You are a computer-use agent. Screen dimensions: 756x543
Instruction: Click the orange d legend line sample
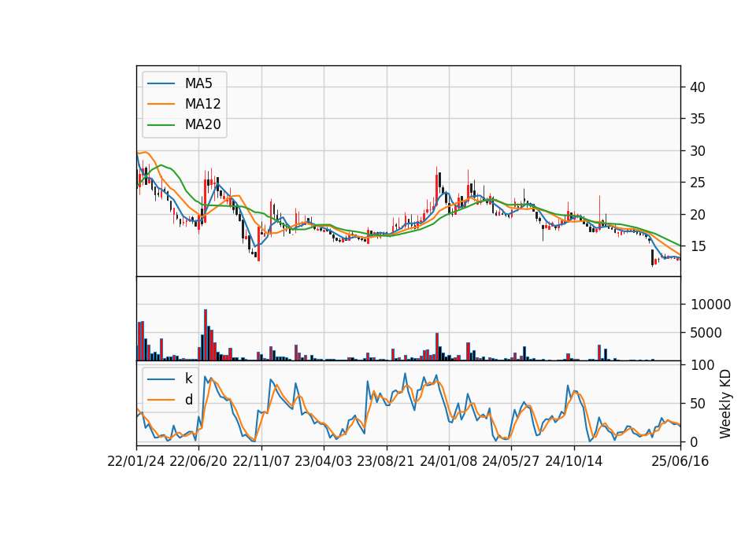coord(161,400)
